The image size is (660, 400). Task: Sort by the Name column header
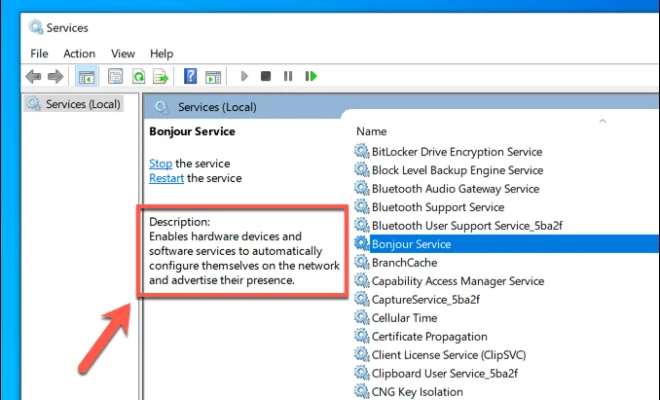(x=371, y=131)
